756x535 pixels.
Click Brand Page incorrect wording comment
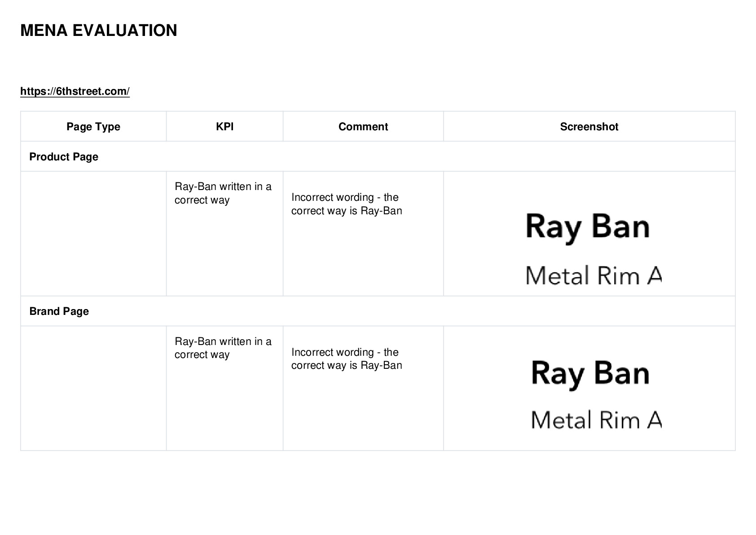[347, 358]
